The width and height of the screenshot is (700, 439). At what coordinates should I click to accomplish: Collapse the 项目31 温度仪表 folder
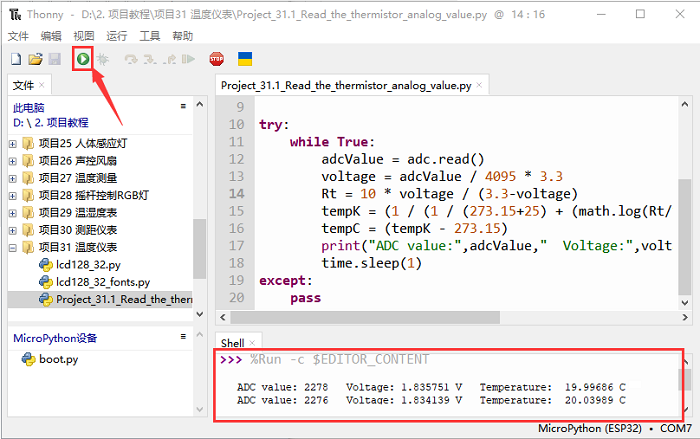pos(13,247)
